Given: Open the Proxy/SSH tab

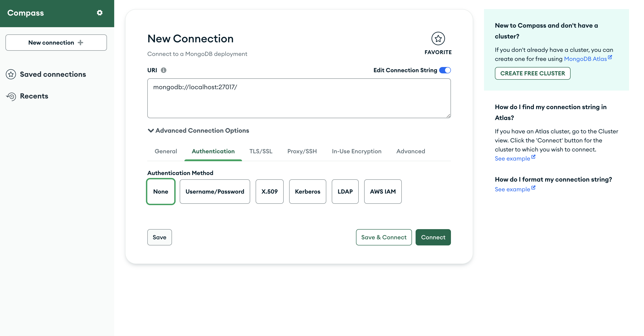Looking at the screenshot, I should [302, 151].
